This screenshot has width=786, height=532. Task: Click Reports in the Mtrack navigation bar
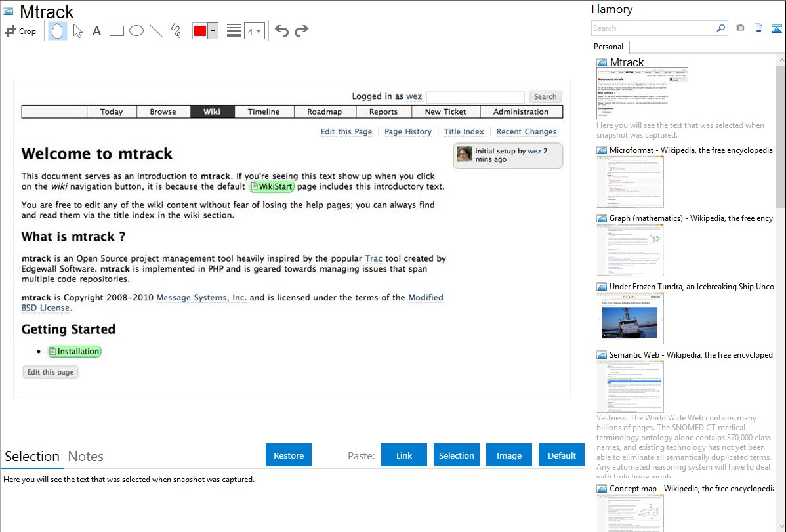click(x=383, y=112)
